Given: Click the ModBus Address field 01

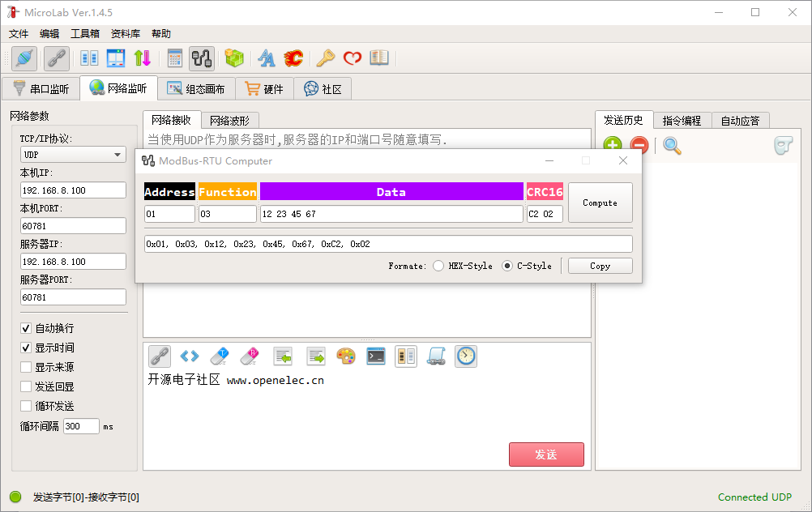Looking at the screenshot, I should (x=170, y=214).
